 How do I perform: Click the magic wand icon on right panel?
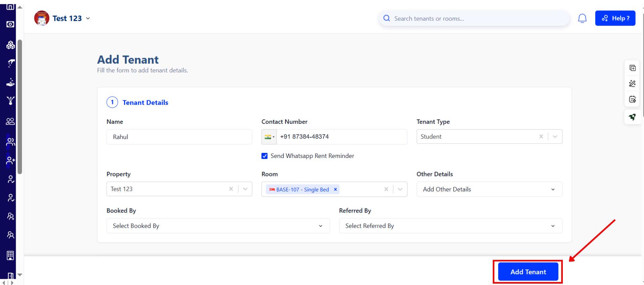tap(632, 83)
